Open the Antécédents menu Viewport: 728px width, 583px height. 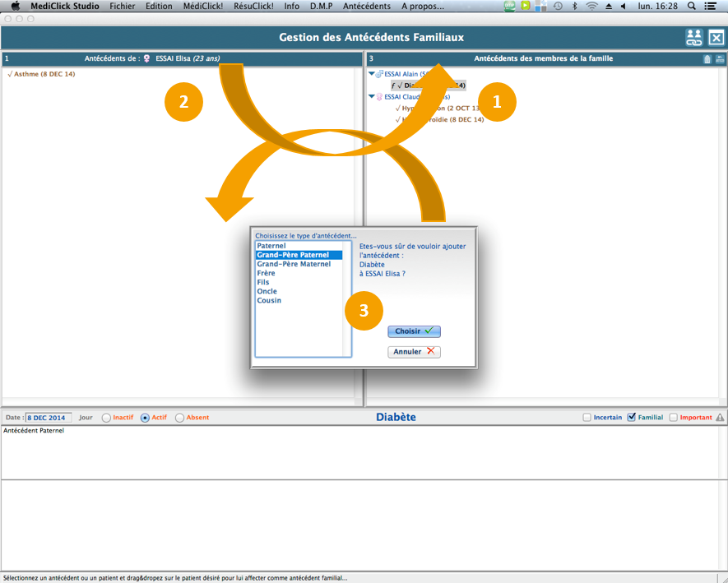tap(366, 6)
